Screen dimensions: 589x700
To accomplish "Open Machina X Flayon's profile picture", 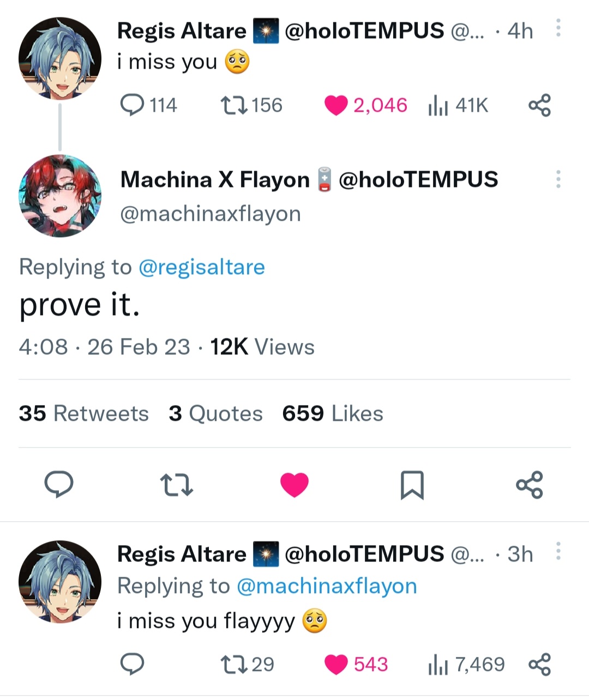I will [x=60, y=196].
